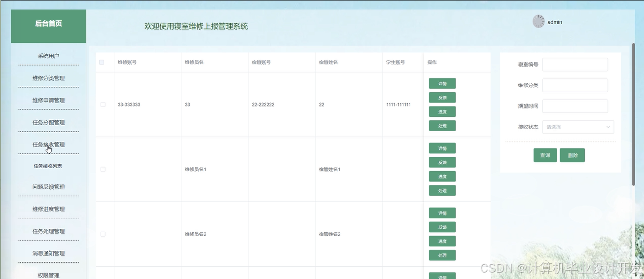Click the 欢迎使用寝室维修上报管理系统 title
The height and width of the screenshot is (279, 644).
tap(196, 27)
